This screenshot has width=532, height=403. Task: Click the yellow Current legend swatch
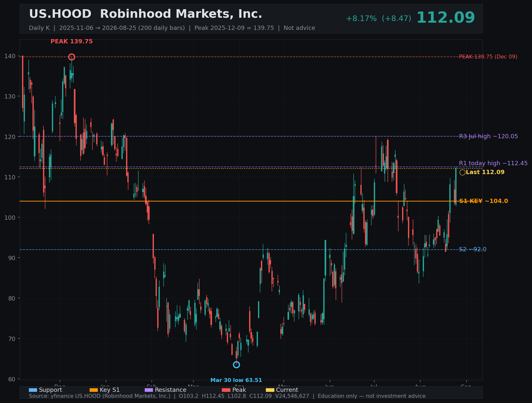(270, 390)
